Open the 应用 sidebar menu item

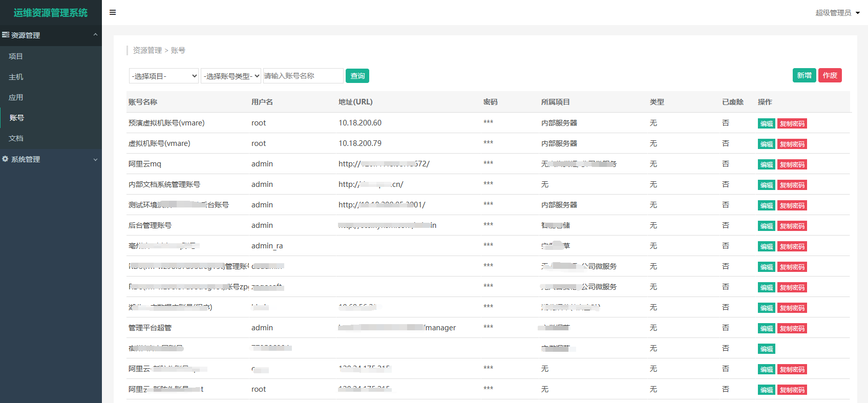[x=51, y=97]
